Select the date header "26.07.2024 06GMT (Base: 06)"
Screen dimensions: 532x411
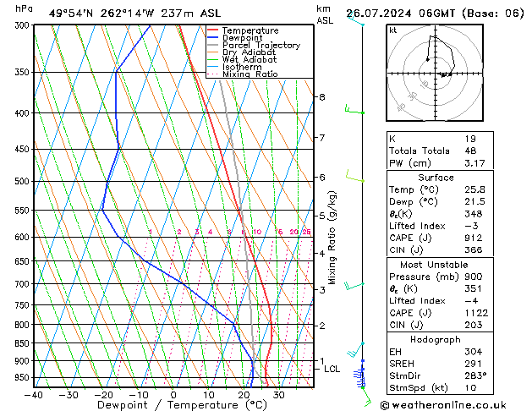point(435,14)
